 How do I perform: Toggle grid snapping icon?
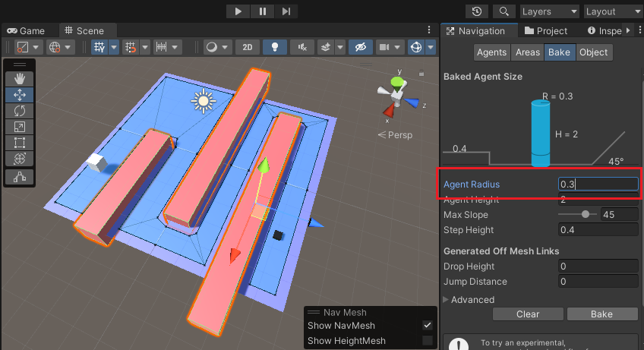tap(131, 47)
